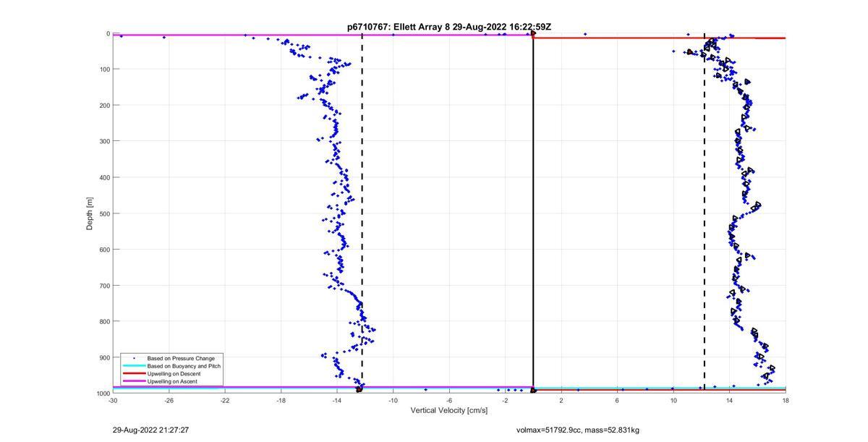Viewport: 868px width, 442px height.
Task: Click the x-axis tick label 18
Action: pyautogui.click(x=786, y=400)
